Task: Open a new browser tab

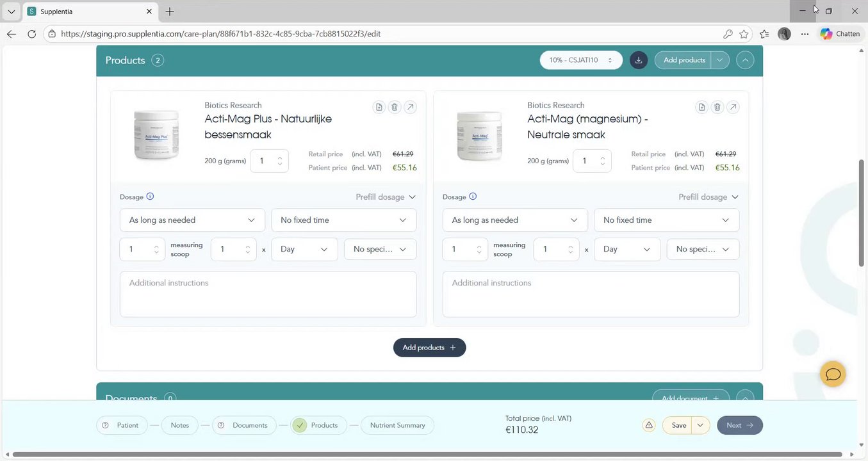Action: [x=170, y=12]
